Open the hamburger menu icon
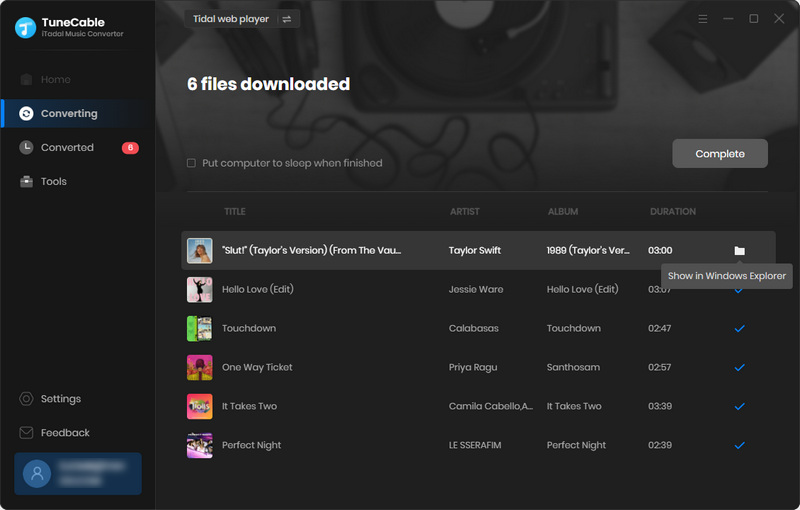 (x=703, y=19)
